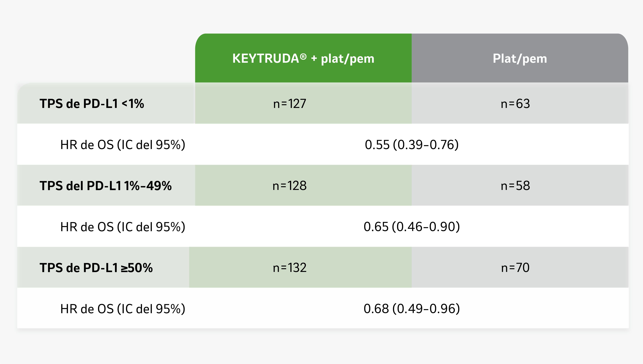The image size is (643, 364).
Task: Click the n=127 cell
Action: click(290, 103)
